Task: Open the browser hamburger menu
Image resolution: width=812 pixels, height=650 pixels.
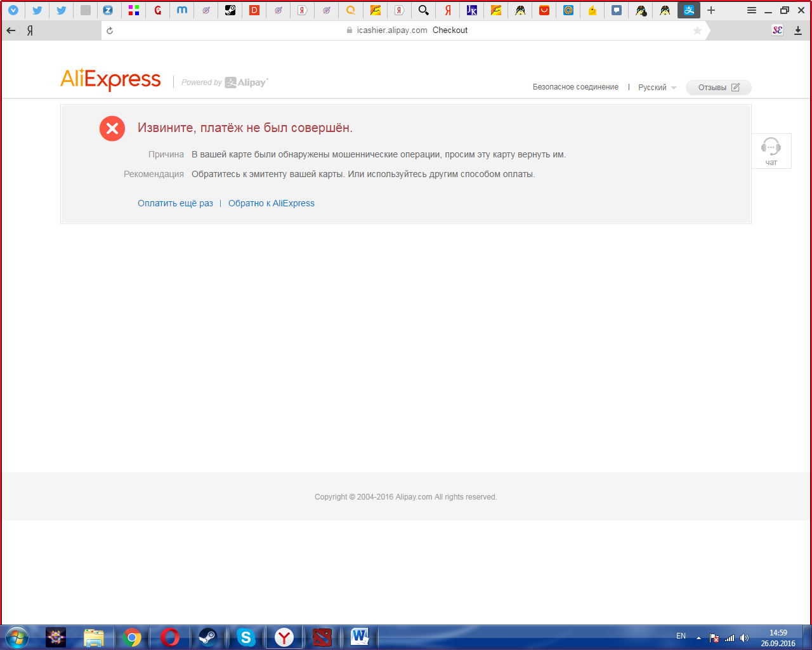Action: (x=752, y=10)
